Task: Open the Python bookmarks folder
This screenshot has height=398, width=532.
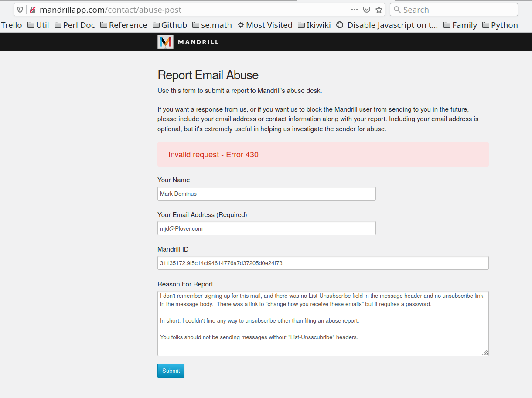Action: 500,25
